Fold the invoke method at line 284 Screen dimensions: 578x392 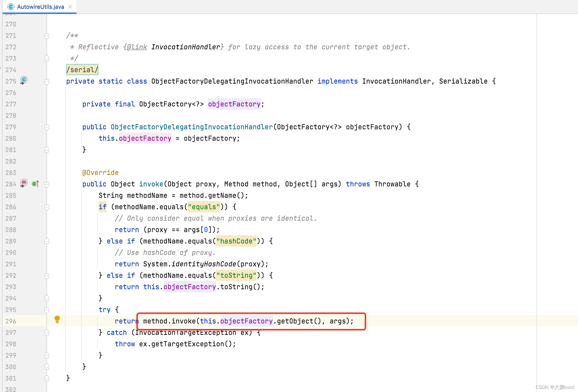tap(47, 184)
